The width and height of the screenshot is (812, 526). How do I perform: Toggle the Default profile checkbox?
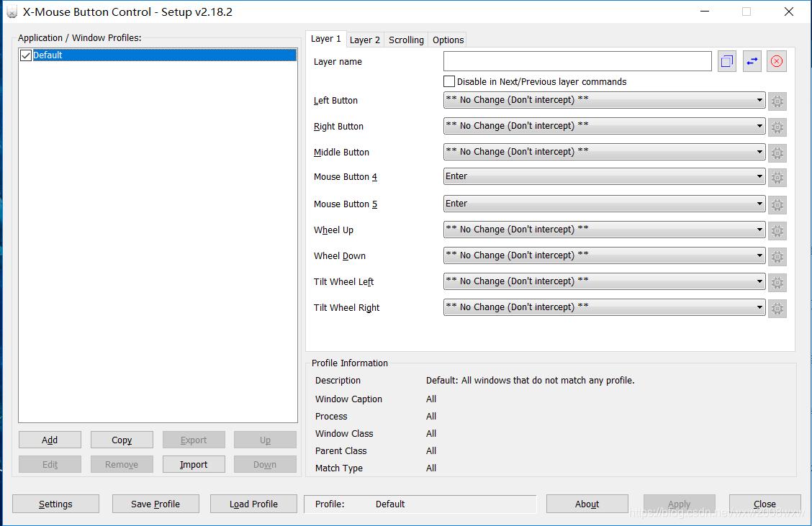[x=26, y=55]
